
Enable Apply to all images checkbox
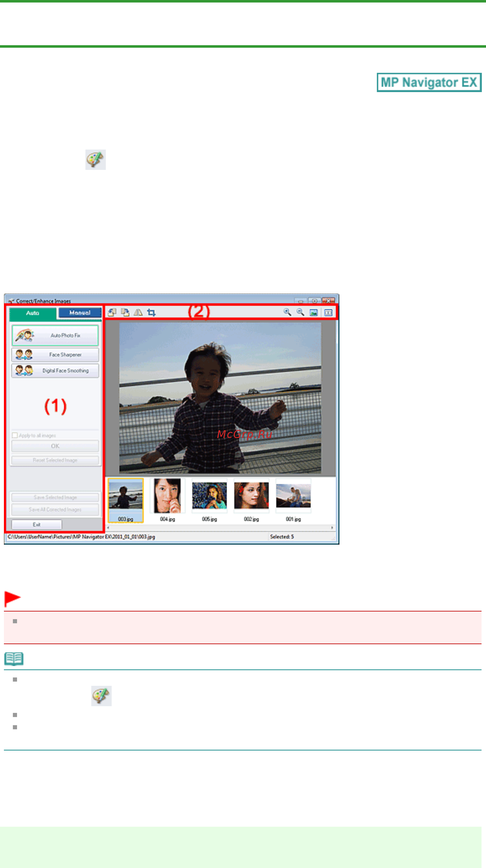click(x=15, y=435)
